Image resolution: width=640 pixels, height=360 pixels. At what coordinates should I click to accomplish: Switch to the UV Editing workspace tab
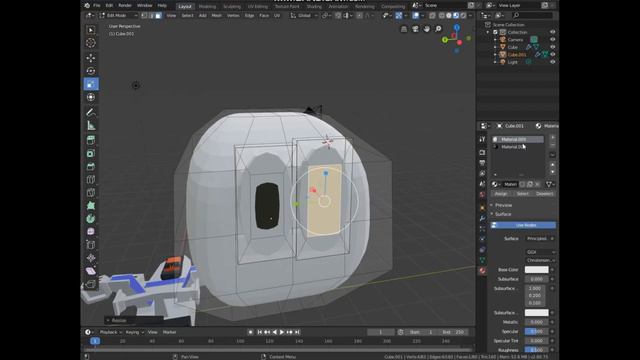point(258,7)
